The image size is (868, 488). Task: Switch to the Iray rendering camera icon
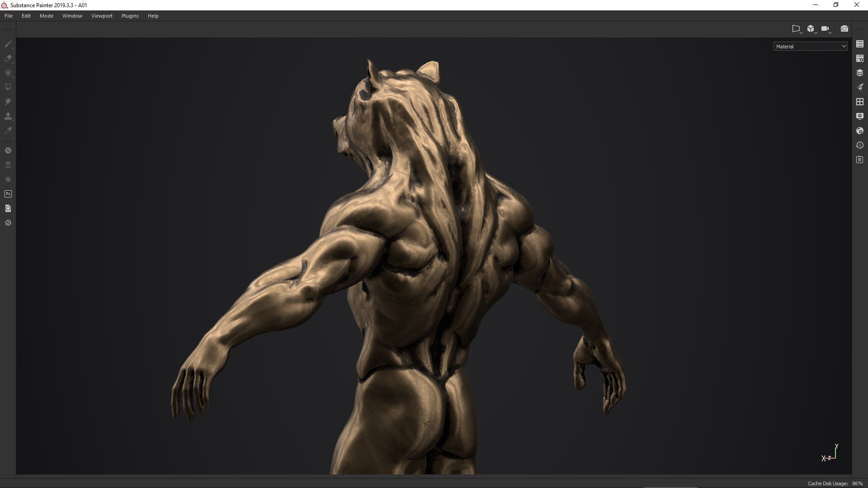844,28
